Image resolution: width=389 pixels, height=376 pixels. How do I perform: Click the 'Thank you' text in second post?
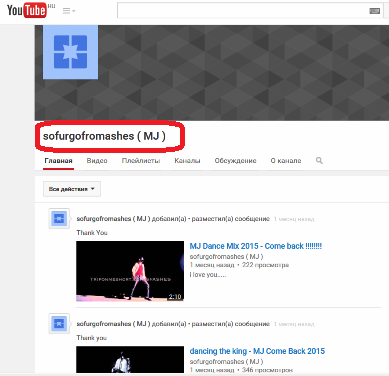pyautogui.click(x=92, y=338)
